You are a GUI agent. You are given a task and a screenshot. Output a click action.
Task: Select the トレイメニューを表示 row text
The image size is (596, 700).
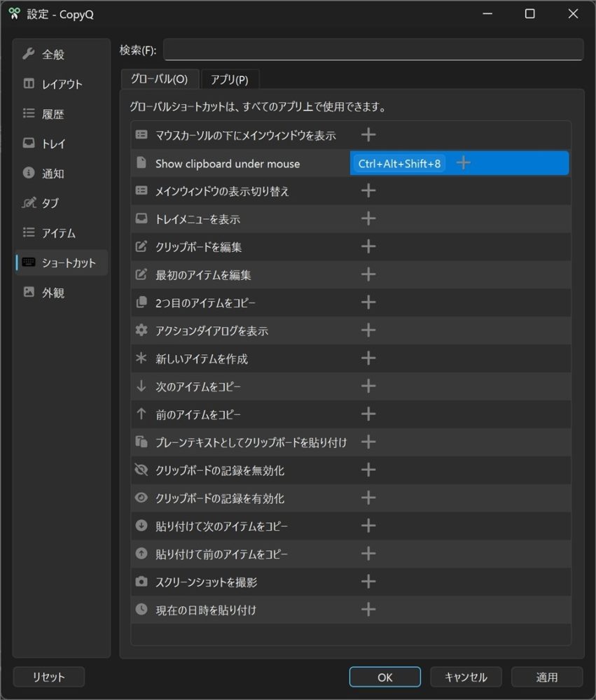197,219
